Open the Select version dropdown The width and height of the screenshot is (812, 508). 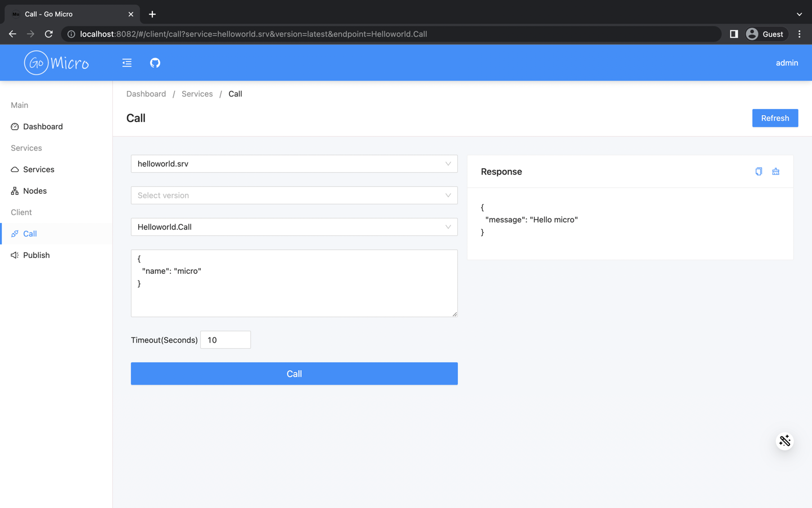coord(294,195)
